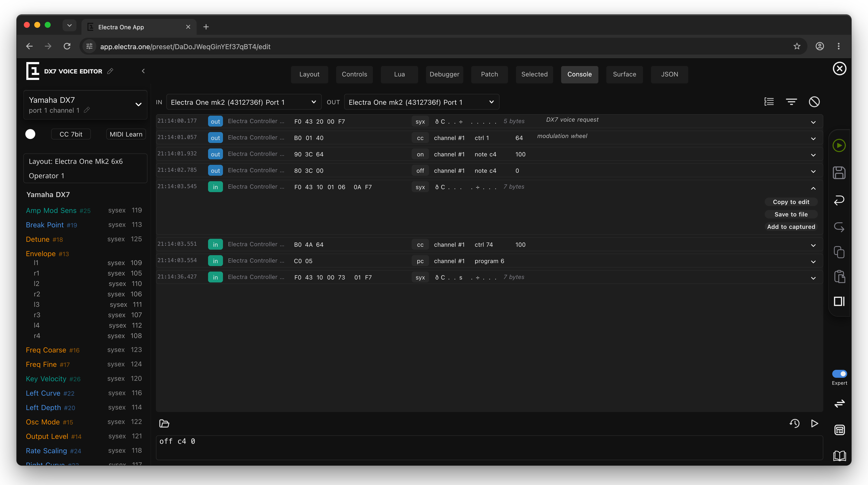Open the IN port dropdown
The height and width of the screenshot is (485, 868).
244,102
